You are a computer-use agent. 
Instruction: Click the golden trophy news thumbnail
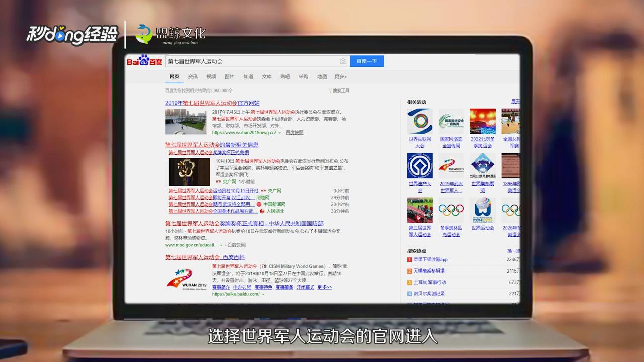(x=189, y=172)
